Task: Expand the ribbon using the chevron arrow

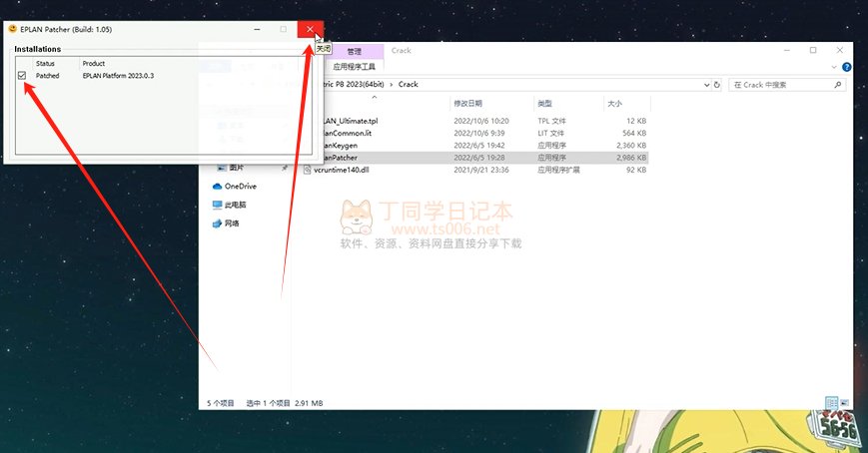Action: pos(835,67)
